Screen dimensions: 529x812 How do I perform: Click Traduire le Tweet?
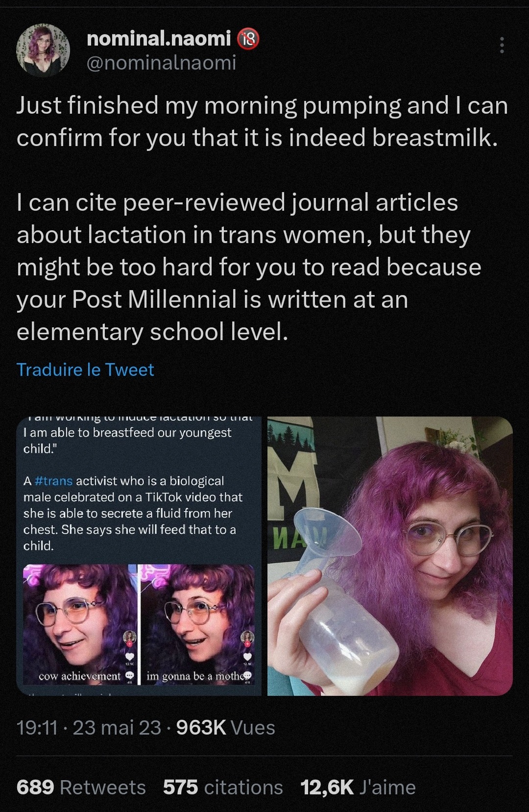click(85, 369)
